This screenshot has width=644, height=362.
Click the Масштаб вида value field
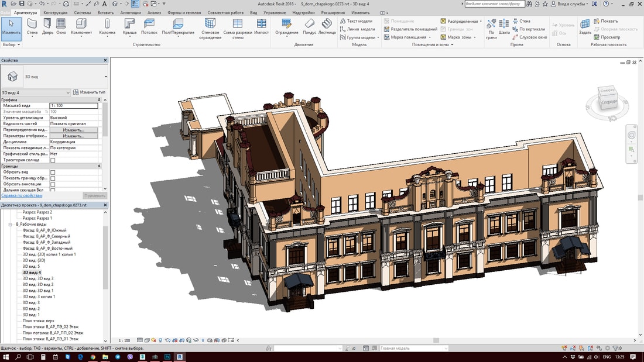73,105
